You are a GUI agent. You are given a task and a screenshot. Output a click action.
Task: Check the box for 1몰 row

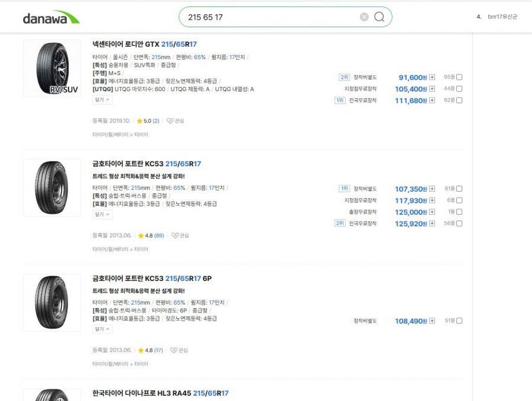click(459, 212)
